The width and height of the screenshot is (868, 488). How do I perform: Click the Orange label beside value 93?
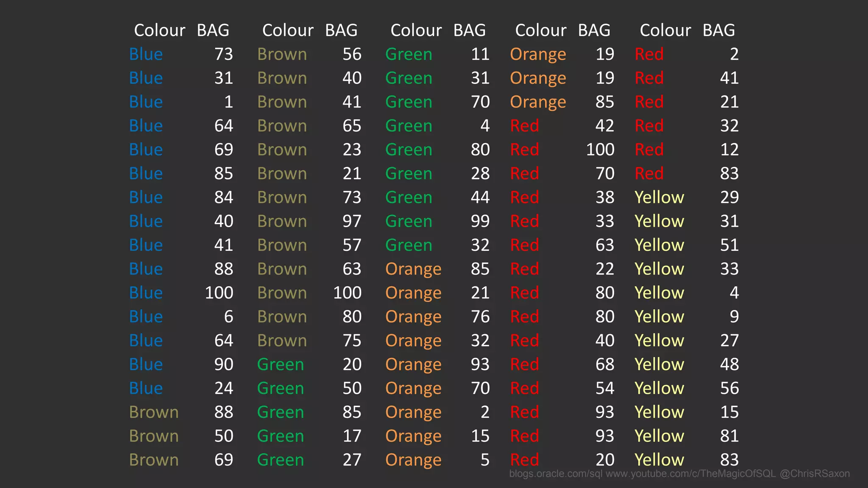(x=413, y=364)
